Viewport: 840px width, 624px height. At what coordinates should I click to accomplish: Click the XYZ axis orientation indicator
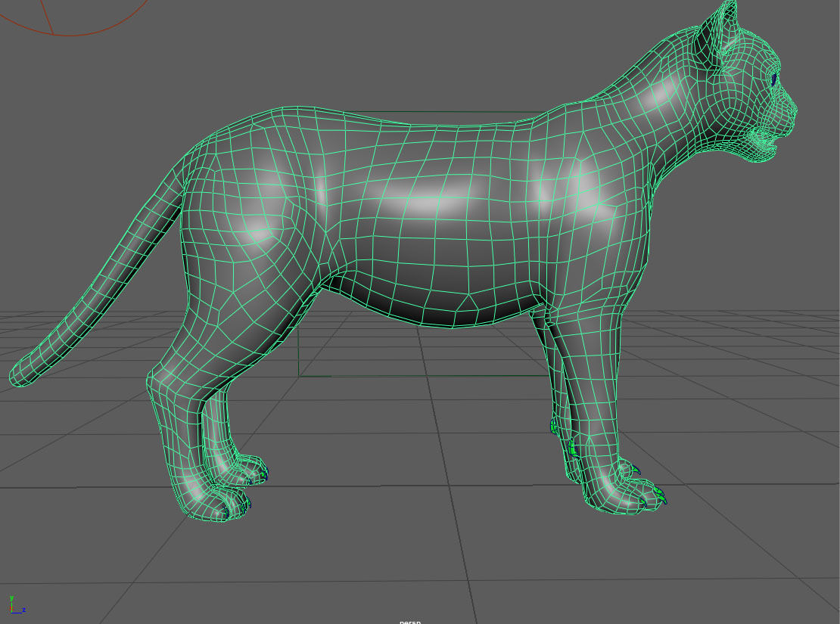pyautogui.click(x=16, y=605)
